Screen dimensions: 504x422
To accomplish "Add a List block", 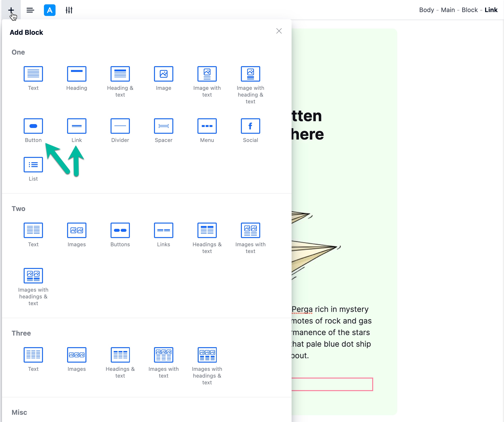I will pos(33,165).
